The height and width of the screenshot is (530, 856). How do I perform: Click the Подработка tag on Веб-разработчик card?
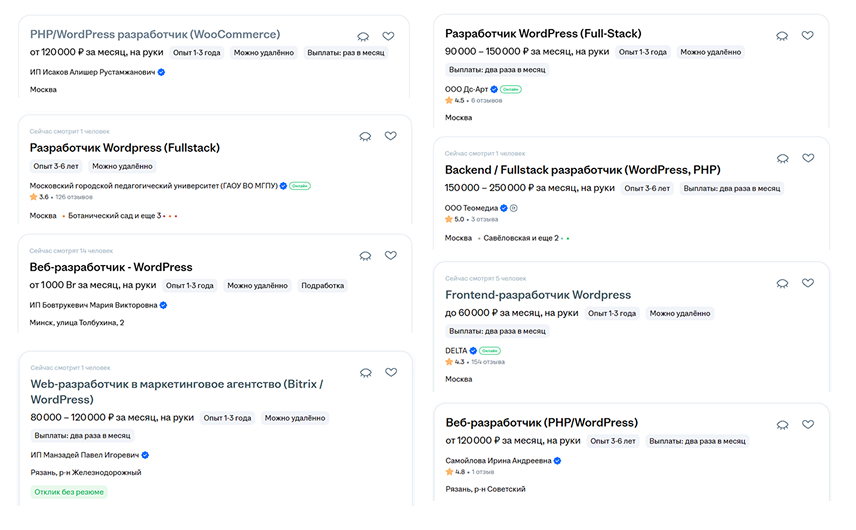tap(323, 285)
